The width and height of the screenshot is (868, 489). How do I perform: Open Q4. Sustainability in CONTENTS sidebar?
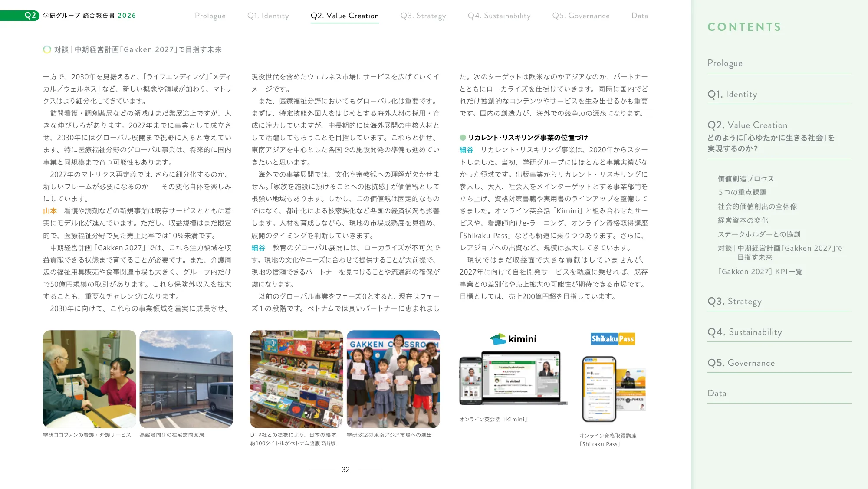pos(745,332)
